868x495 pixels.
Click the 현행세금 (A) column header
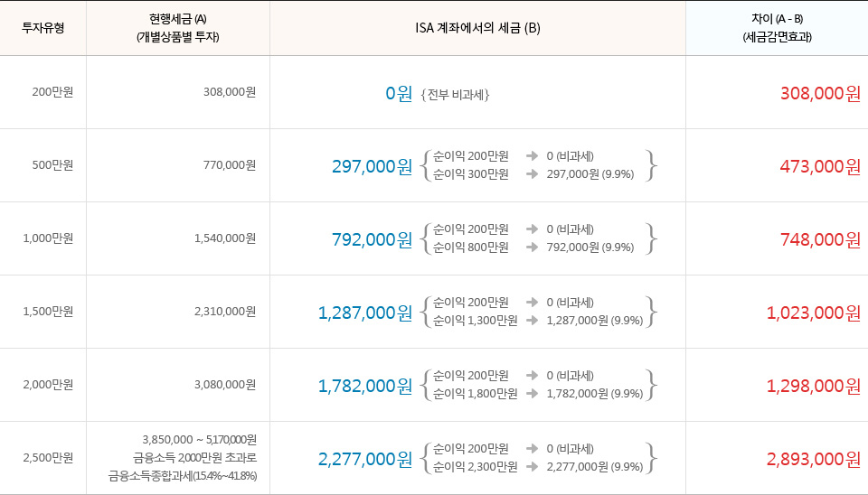178,28
